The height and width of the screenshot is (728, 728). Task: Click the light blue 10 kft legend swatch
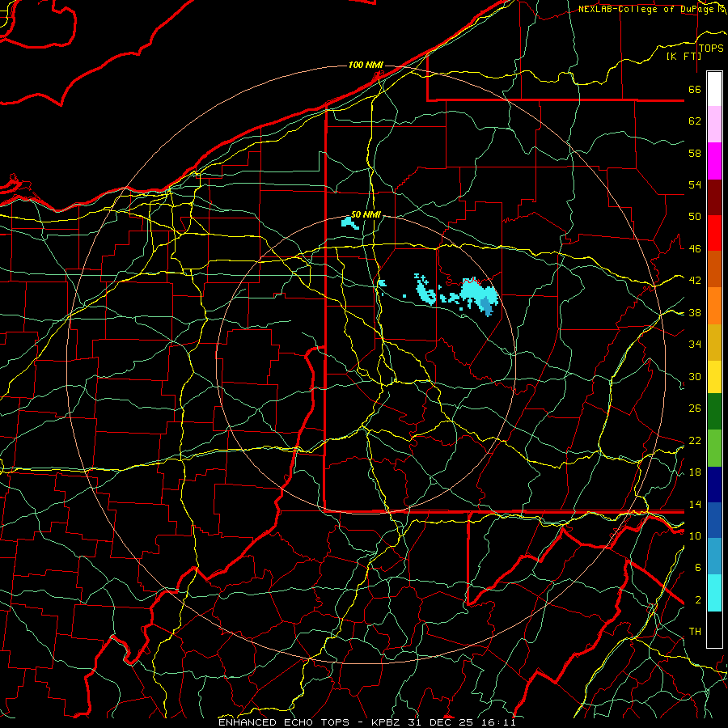coord(714,557)
